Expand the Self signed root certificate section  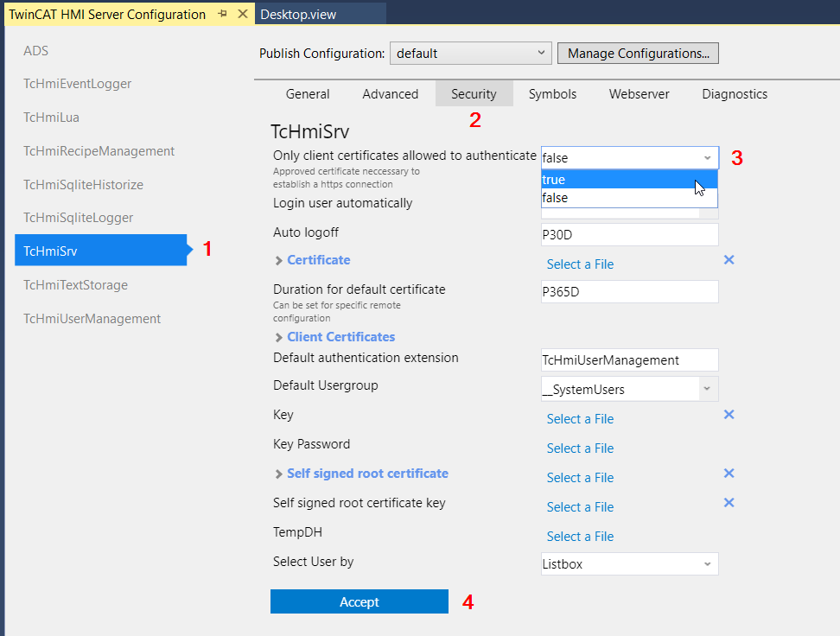click(278, 474)
